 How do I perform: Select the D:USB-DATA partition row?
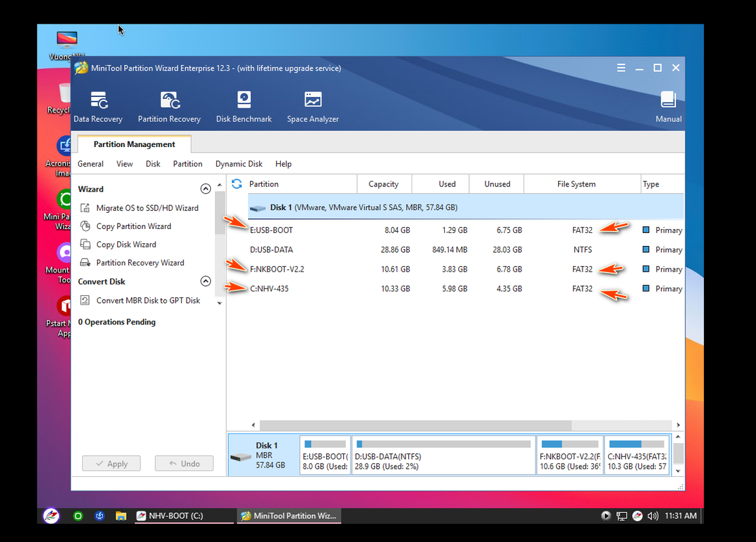point(466,249)
